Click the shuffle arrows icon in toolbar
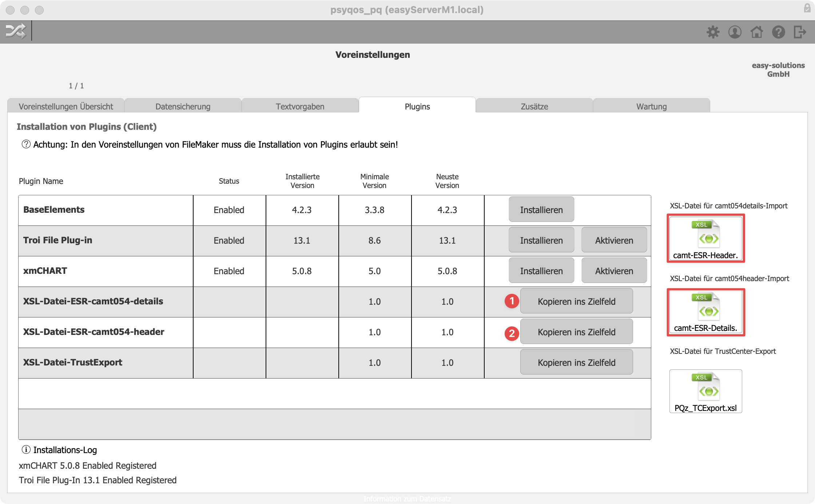The width and height of the screenshot is (815, 504). coord(16,31)
